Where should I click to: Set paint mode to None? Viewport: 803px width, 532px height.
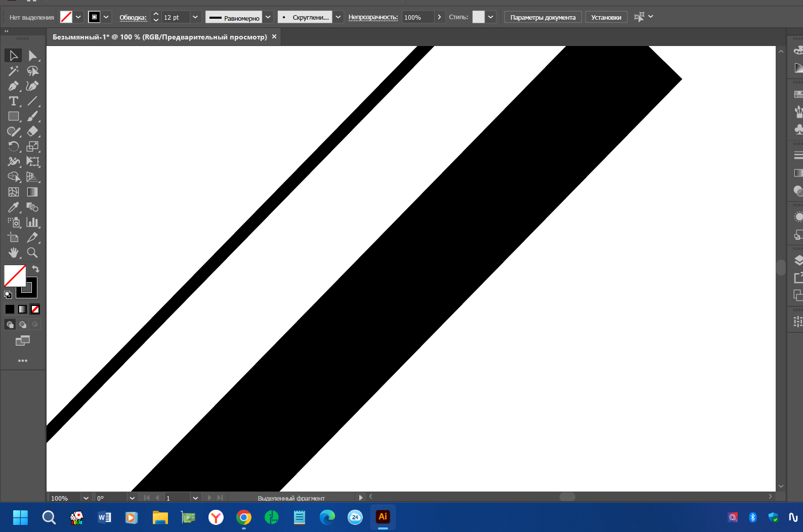click(35, 309)
